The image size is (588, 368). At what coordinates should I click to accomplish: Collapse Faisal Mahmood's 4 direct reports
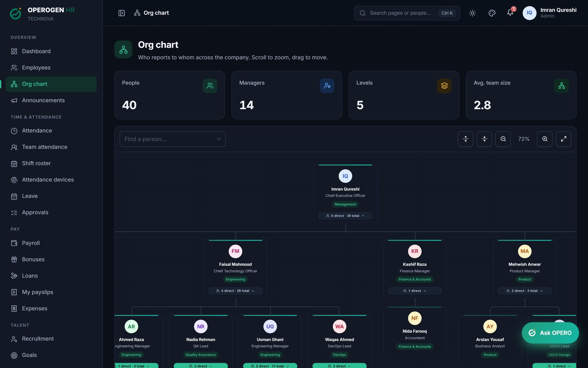[x=235, y=291]
